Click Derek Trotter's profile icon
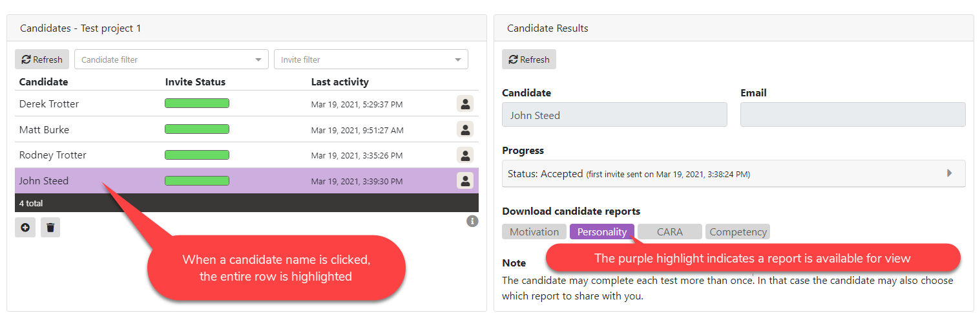This screenshot has width=980, height=313. [465, 103]
